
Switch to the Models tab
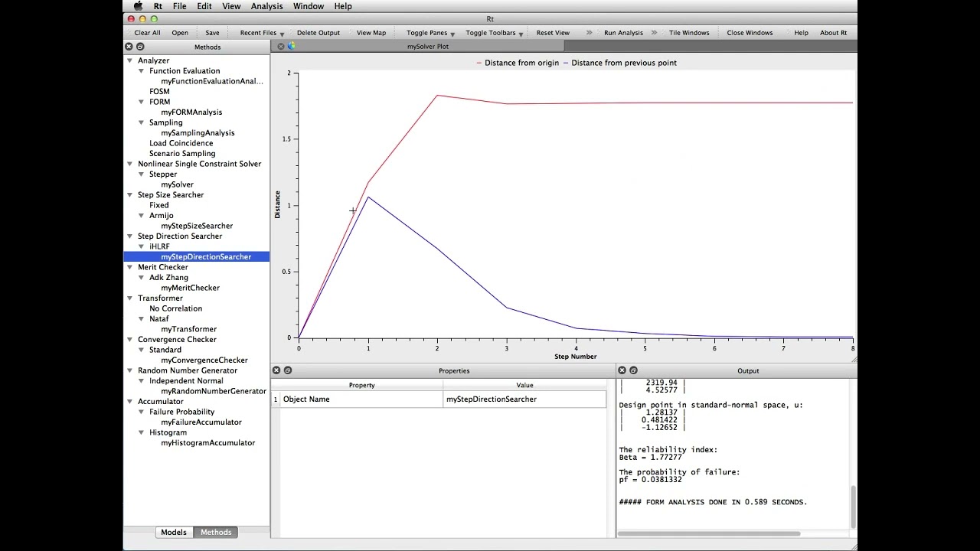click(174, 533)
